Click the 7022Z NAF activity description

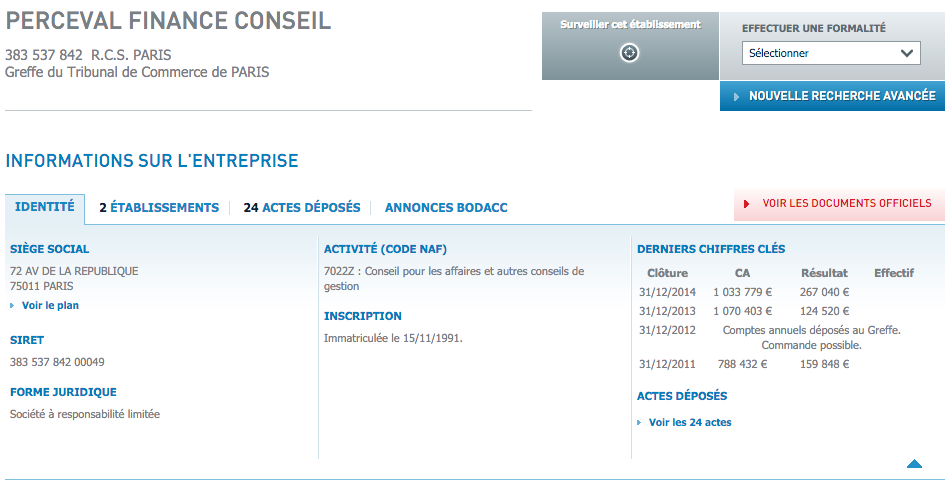(x=454, y=278)
